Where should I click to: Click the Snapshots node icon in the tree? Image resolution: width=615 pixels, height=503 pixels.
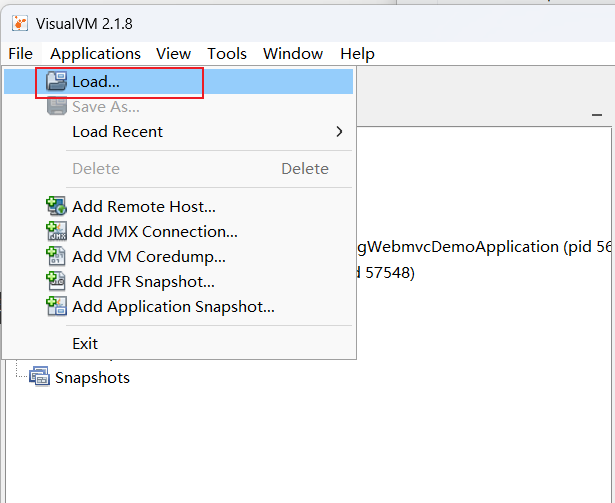pyautogui.click(x=39, y=377)
